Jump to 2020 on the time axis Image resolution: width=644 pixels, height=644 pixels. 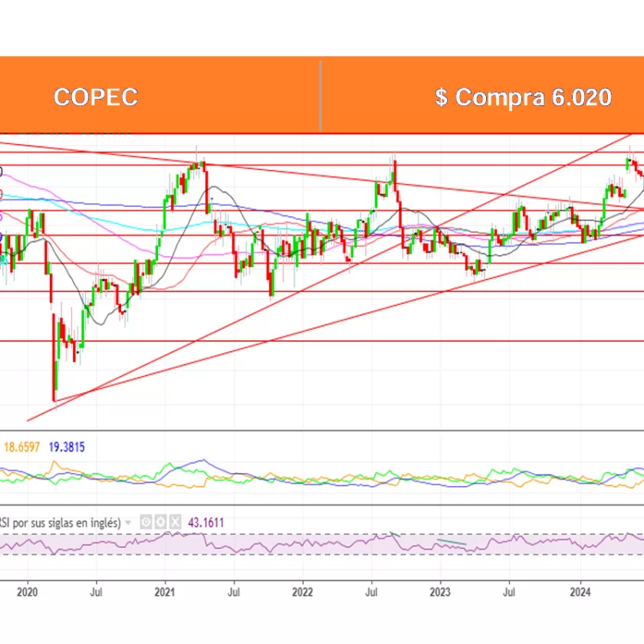point(27,592)
